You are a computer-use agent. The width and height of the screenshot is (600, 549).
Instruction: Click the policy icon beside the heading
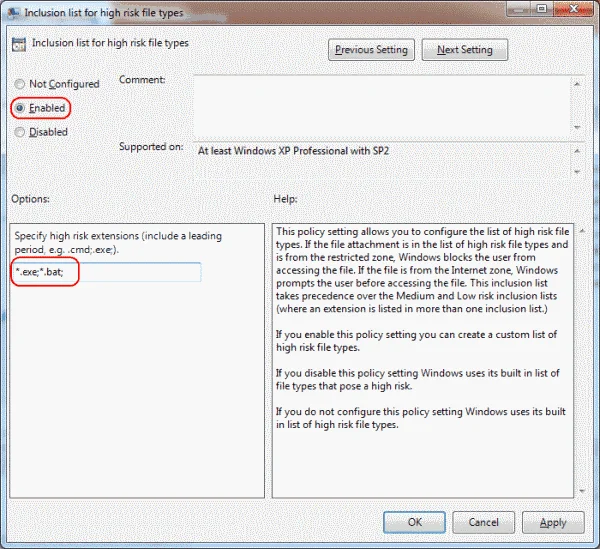click(19, 45)
